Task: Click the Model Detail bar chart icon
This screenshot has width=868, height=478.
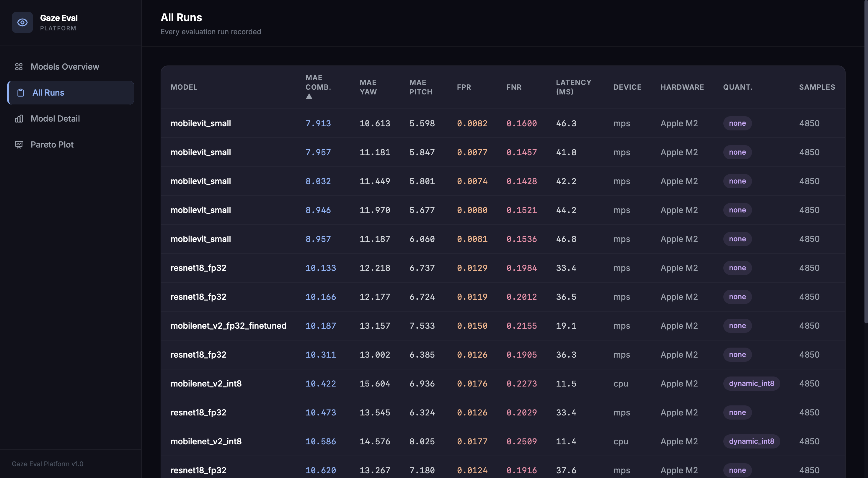Action: [19, 119]
